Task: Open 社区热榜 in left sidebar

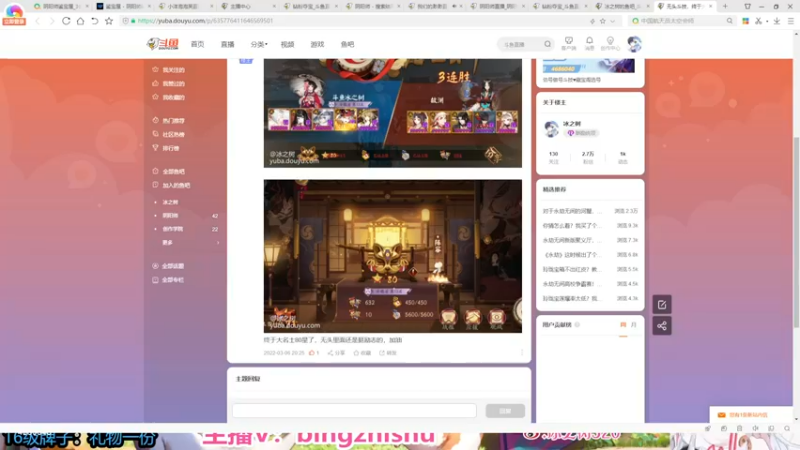Action: 173,135
